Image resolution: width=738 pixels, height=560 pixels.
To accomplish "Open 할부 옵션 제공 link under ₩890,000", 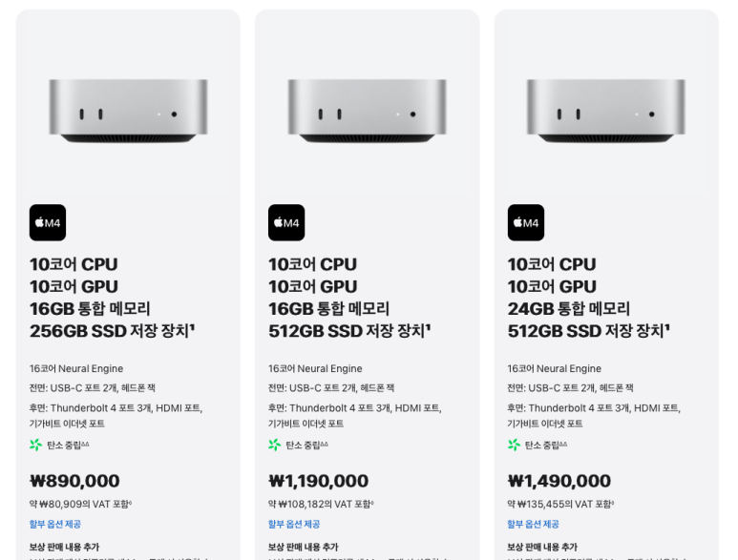I will (x=55, y=524).
